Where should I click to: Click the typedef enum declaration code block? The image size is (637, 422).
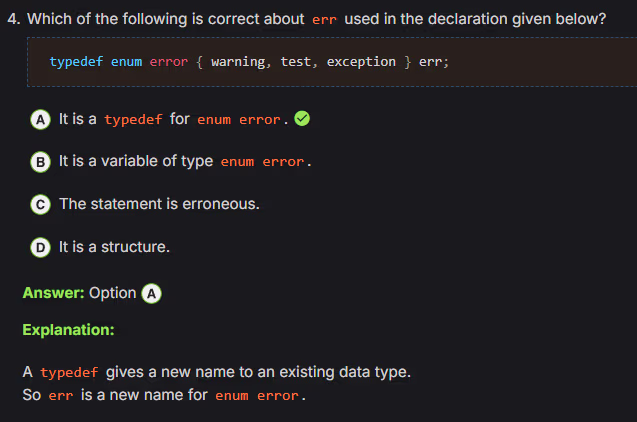click(x=318, y=62)
